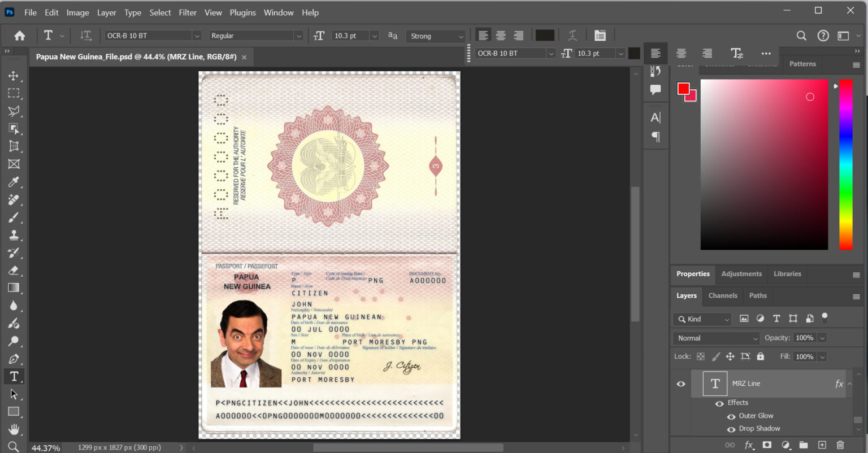Add a layer mask
The image size is (868, 453).
tap(767, 445)
